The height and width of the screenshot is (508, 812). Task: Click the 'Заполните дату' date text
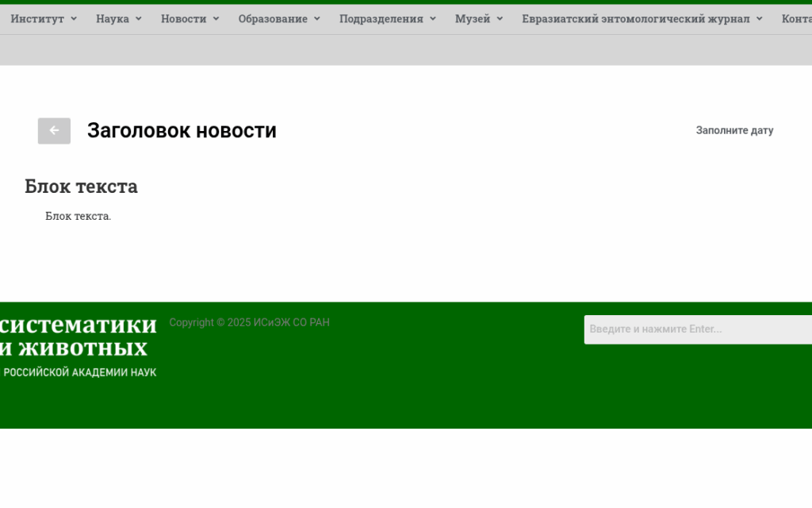pos(734,131)
